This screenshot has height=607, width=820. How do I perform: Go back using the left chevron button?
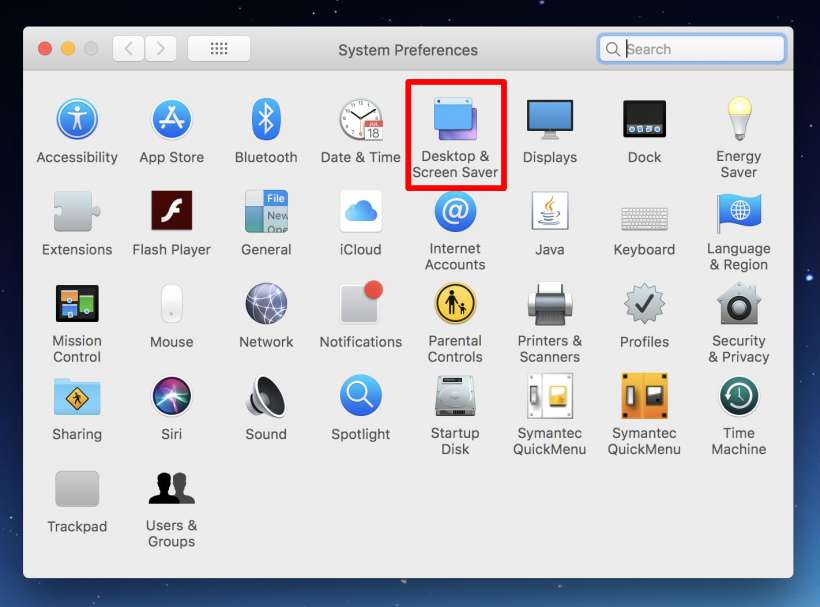(129, 49)
